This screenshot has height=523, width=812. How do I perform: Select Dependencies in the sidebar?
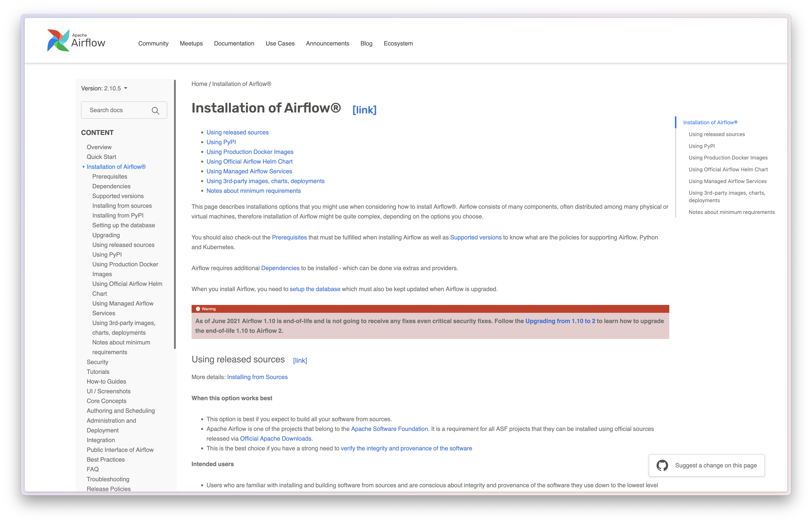(x=111, y=186)
